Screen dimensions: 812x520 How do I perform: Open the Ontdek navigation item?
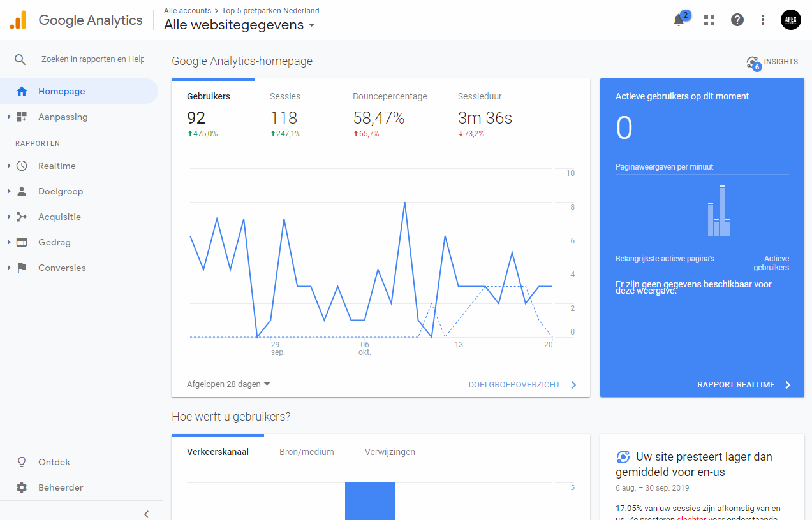pos(79,462)
